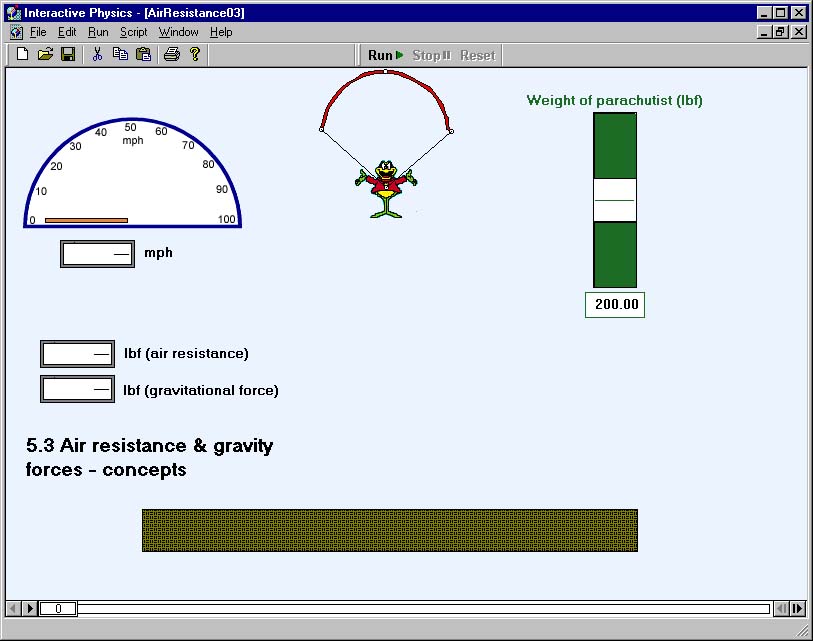The width and height of the screenshot is (813, 641).
Task: Open the Run menu in the menu bar
Action: point(98,32)
